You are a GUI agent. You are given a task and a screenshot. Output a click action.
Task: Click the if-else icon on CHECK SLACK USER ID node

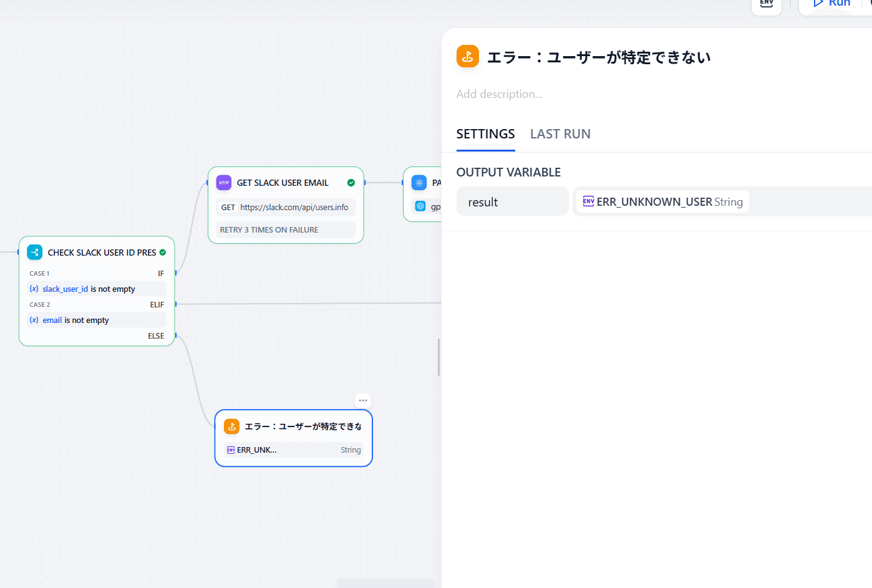pyautogui.click(x=35, y=253)
